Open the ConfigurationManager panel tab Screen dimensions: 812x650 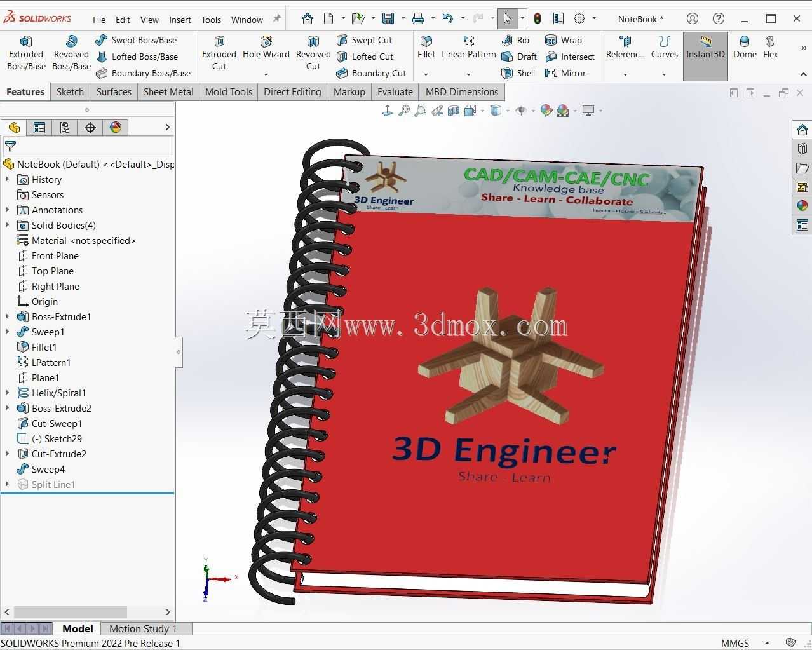(x=65, y=128)
